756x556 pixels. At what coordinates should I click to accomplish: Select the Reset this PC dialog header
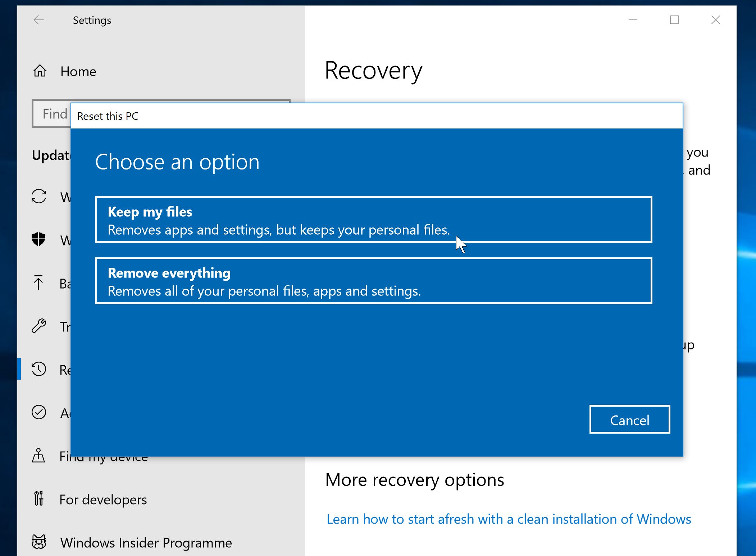point(376,116)
